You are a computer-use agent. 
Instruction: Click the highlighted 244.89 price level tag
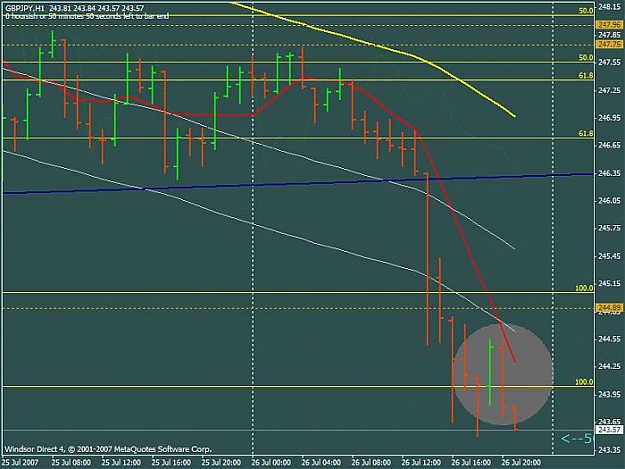(609, 308)
